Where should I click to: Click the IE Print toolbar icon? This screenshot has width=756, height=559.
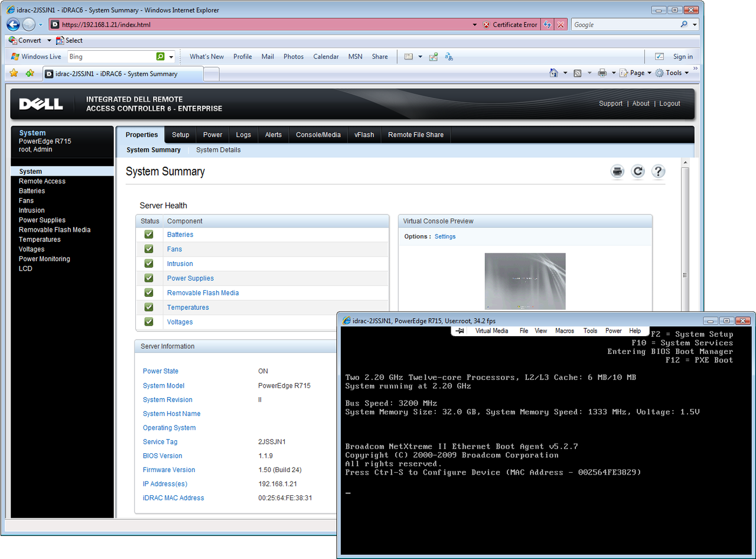pos(602,73)
